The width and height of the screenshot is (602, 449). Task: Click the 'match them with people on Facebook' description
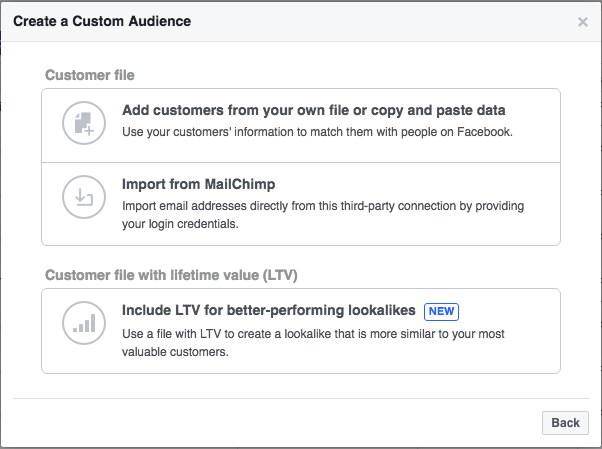[x=317, y=132]
